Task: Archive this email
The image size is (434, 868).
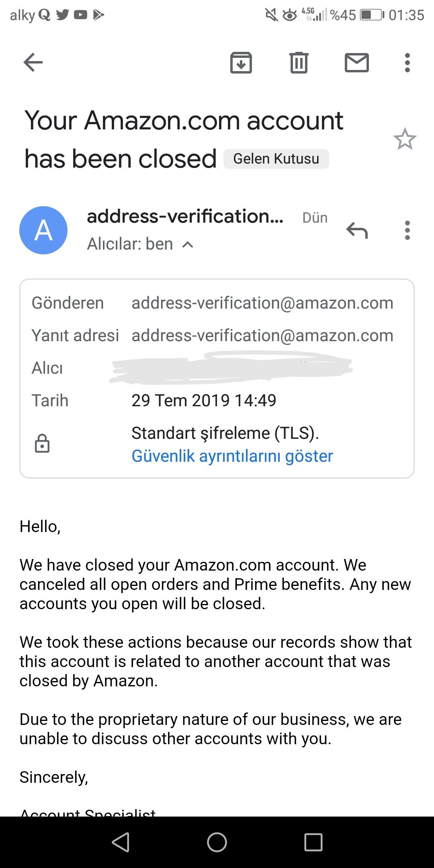Action: [241, 63]
